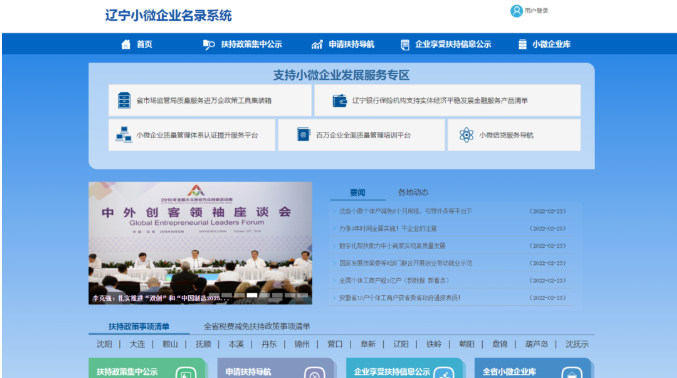Image resolution: width=677 pixels, height=378 pixels.
Task: Click the atom icon for 小微信贷服务导航
Action: [x=466, y=135]
